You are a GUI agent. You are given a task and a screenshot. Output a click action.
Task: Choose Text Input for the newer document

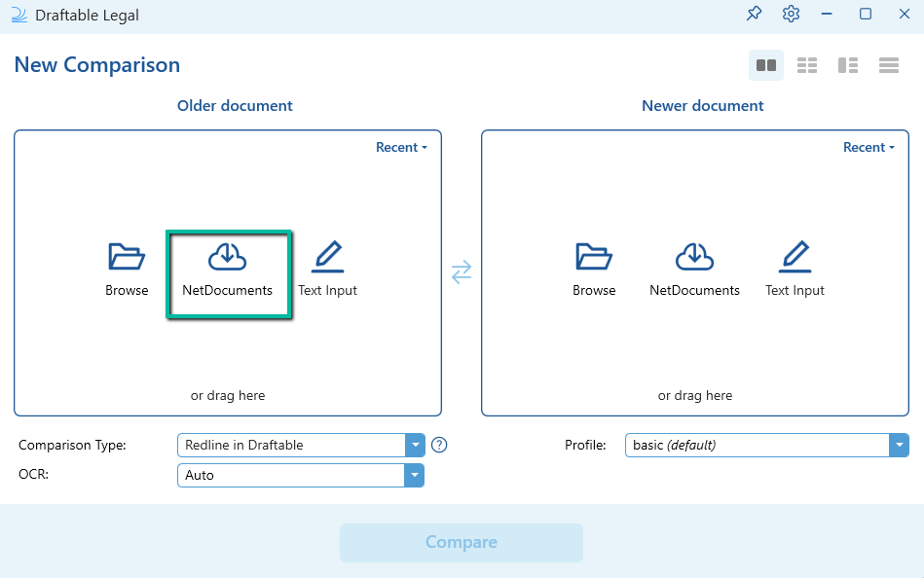pyautogui.click(x=795, y=270)
